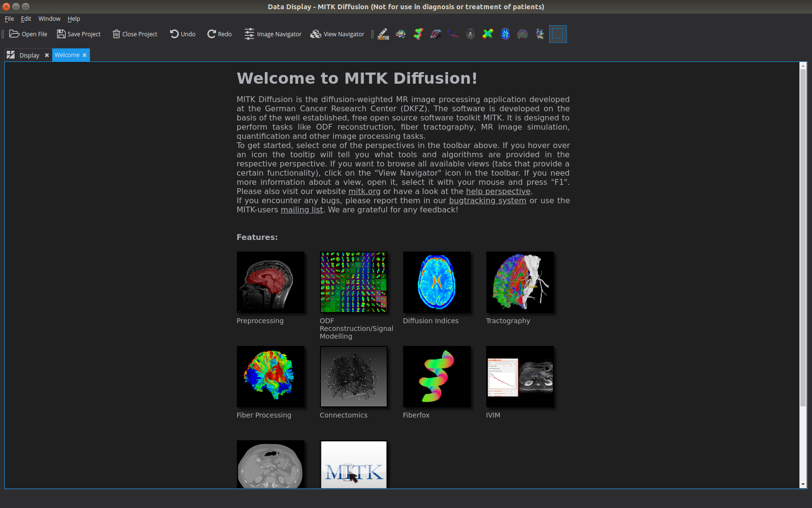Screen dimensions: 812x508
Task: Open the IVIM curve perspective icon
Action: point(453,34)
